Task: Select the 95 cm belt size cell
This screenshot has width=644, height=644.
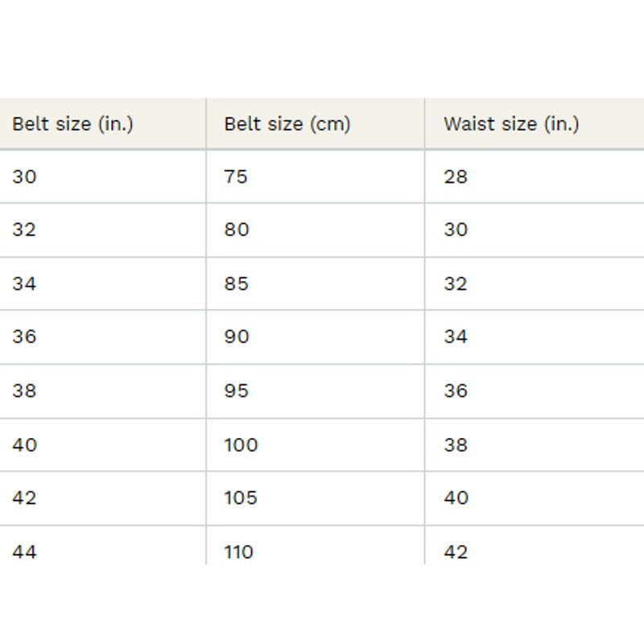Action: (237, 390)
